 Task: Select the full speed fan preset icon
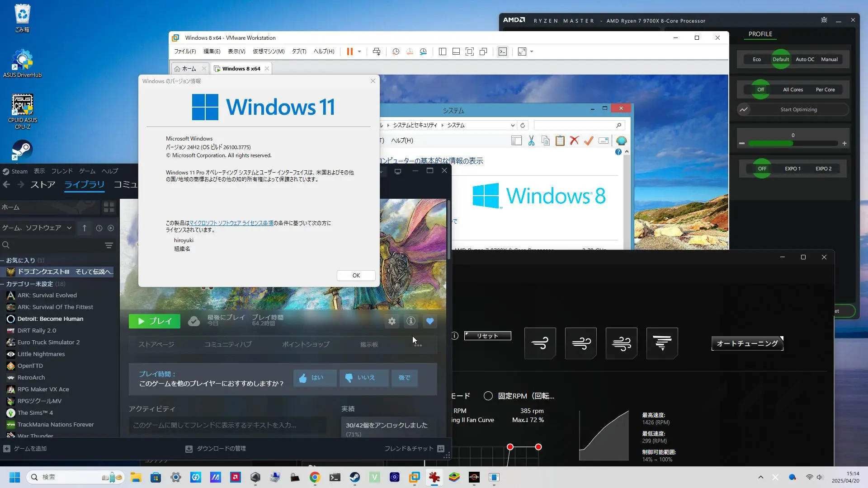tap(662, 343)
